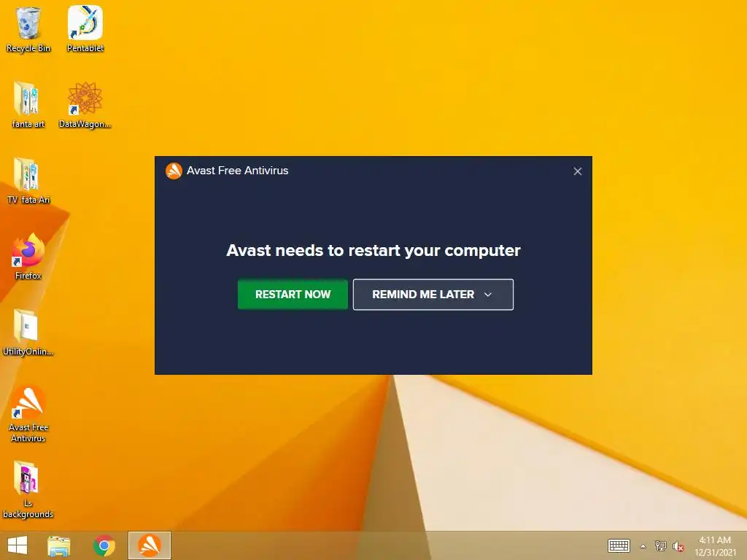This screenshot has height=560, width=747.
Task: Select the Pentablet desktop shortcut
Action: click(85, 29)
